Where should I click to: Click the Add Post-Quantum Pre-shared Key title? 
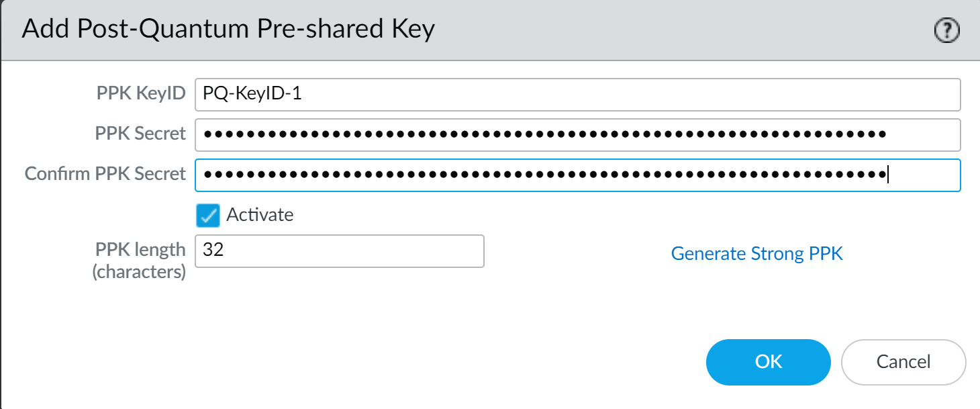click(228, 30)
